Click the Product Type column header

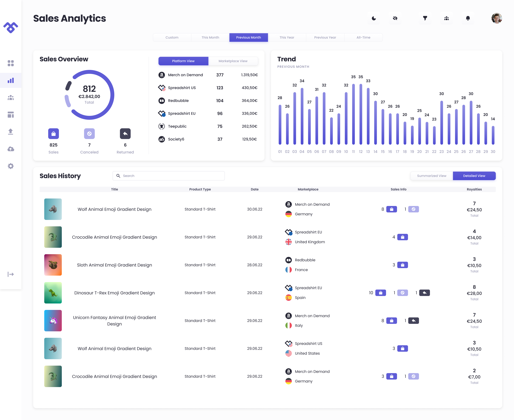point(200,189)
